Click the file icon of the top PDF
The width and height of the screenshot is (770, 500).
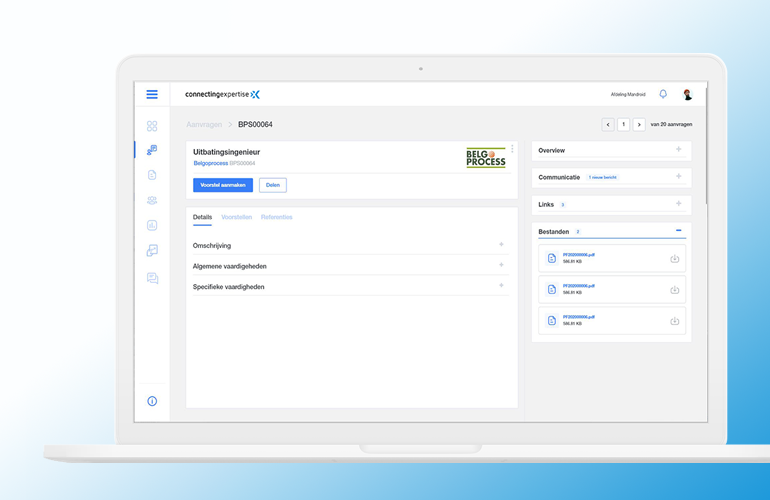coord(552,258)
